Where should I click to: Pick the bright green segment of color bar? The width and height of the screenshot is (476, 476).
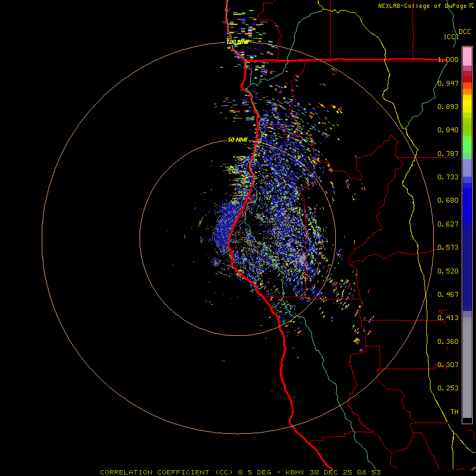(467, 144)
